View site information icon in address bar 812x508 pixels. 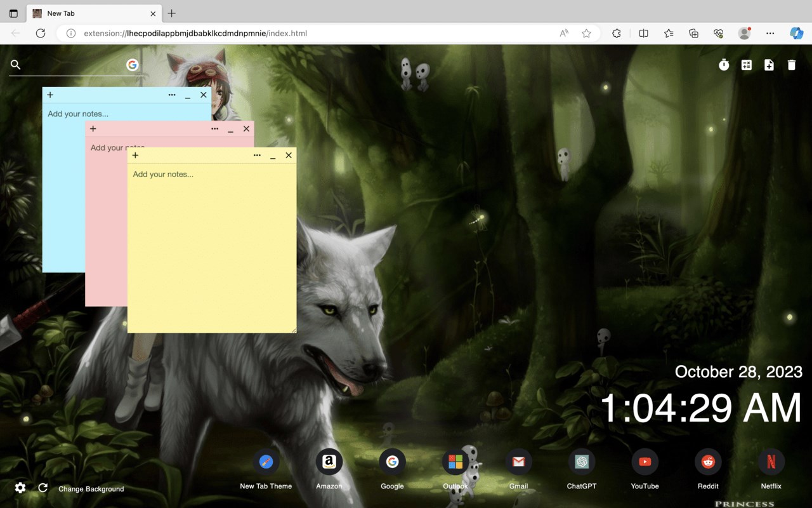(71, 33)
